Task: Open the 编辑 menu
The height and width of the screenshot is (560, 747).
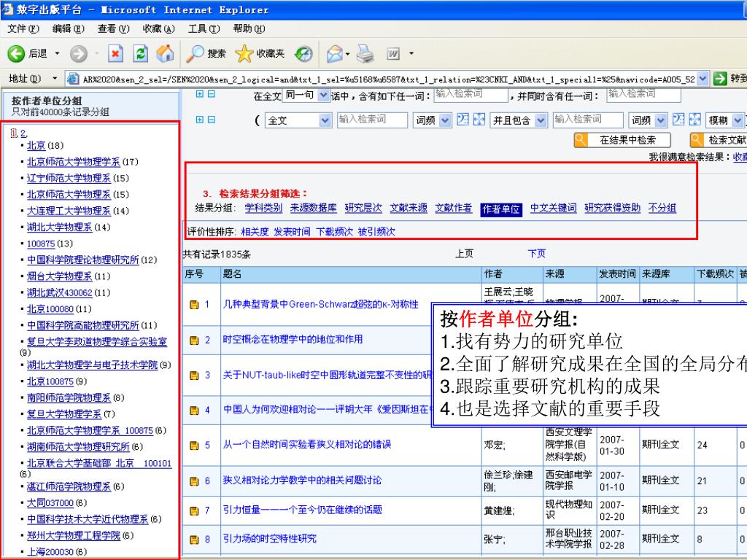Action: point(68,29)
